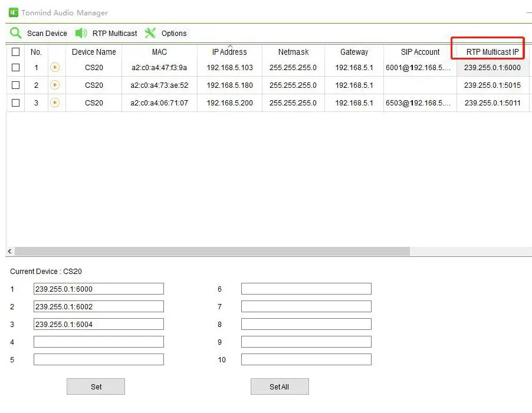Screen dimensions: 532x413
Task: Sort by the MAC column header
Action: pyautogui.click(x=159, y=52)
